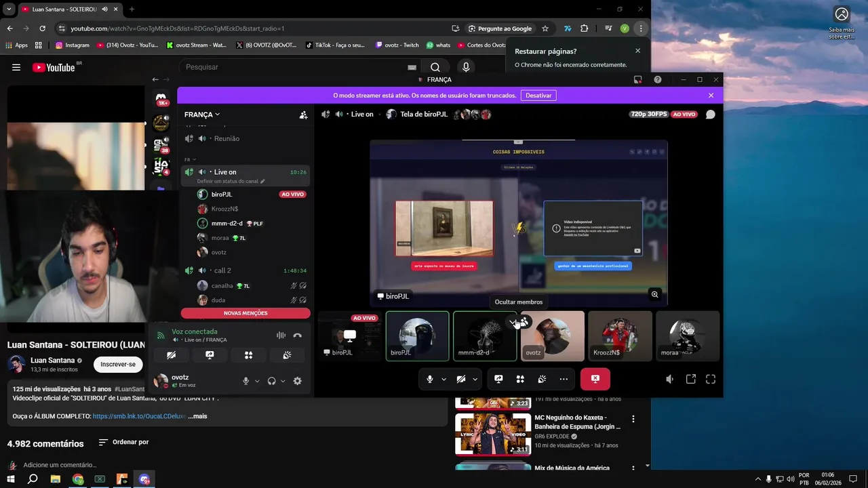Image resolution: width=868 pixels, height=488 pixels.
Task: Hide members using the chevron toggle
Action: pyautogui.click(x=513, y=322)
